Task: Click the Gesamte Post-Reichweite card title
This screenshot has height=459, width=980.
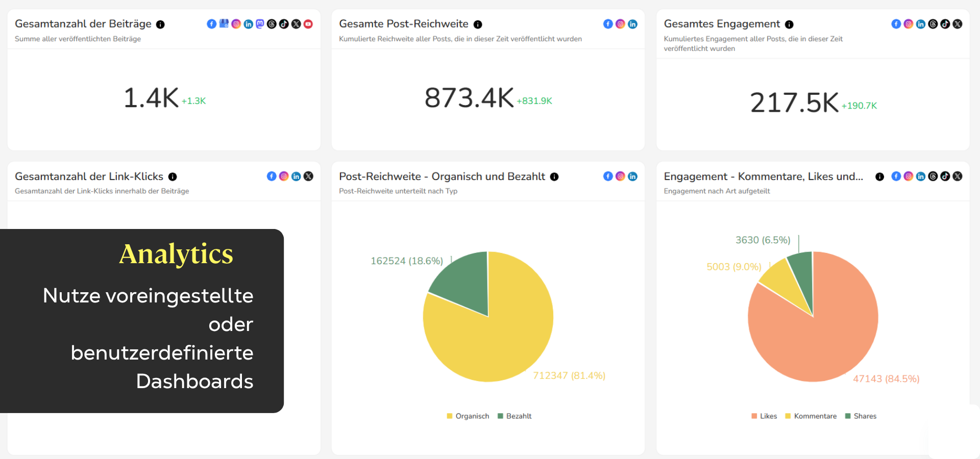Action: coord(404,24)
